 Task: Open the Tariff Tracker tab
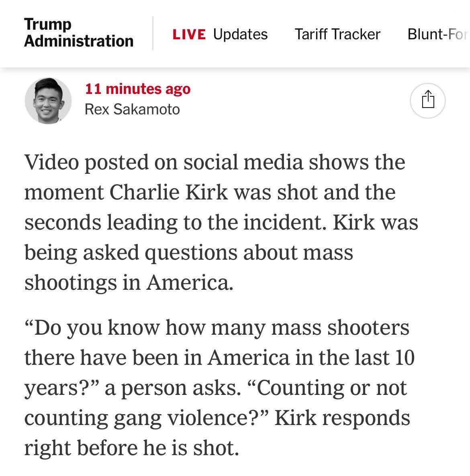coord(337,34)
